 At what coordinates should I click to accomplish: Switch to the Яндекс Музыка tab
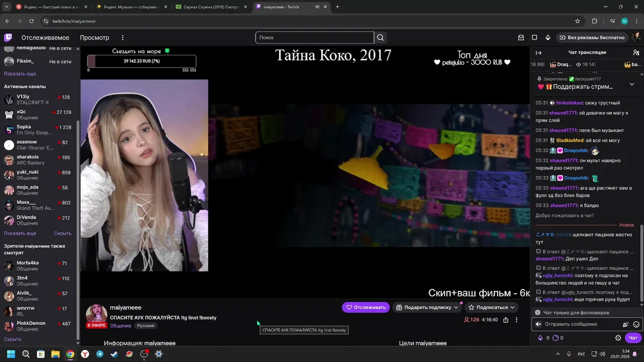click(131, 7)
